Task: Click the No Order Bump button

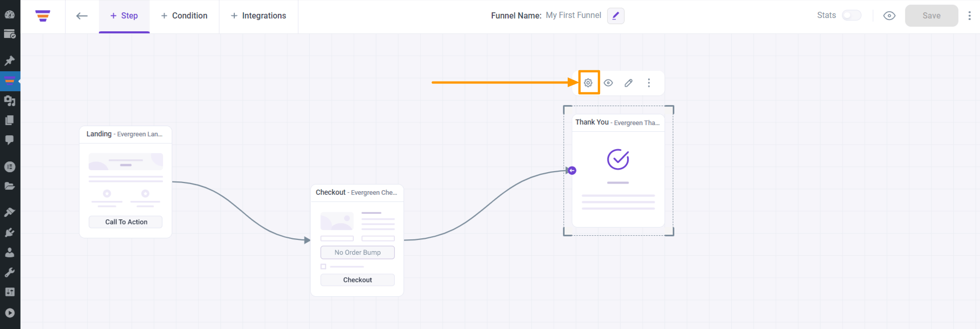Action: point(357,252)
